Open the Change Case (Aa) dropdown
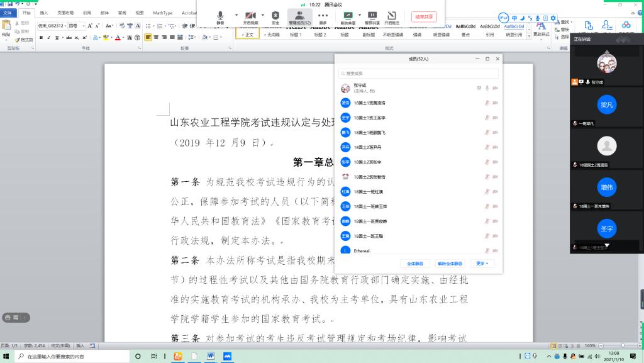 click(x=109, y=25)
